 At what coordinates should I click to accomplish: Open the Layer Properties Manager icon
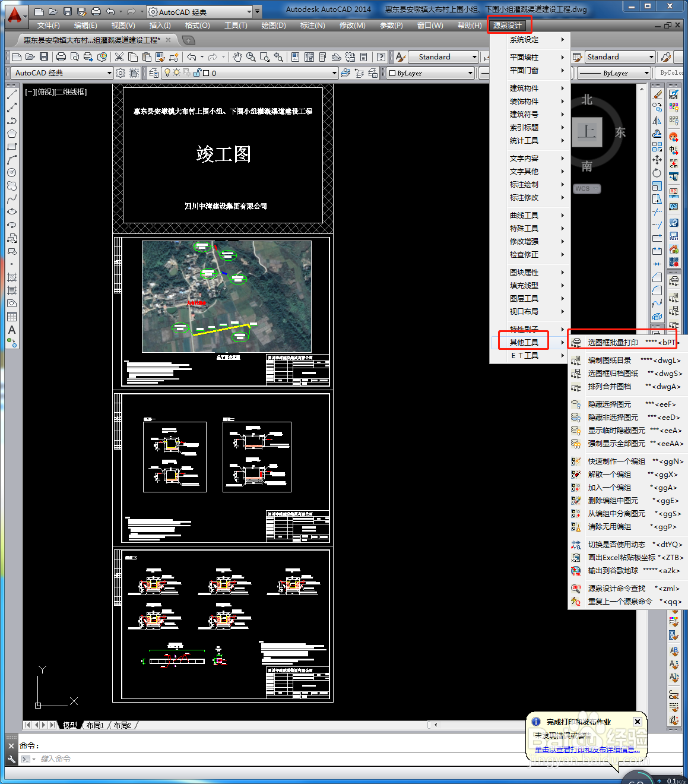click(154, 73)
